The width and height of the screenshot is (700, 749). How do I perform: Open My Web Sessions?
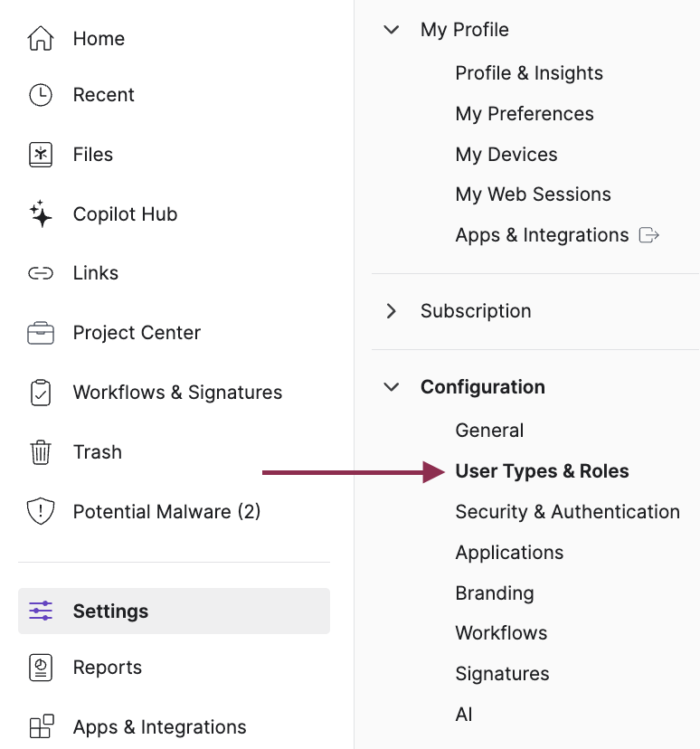tap(533, 194)
